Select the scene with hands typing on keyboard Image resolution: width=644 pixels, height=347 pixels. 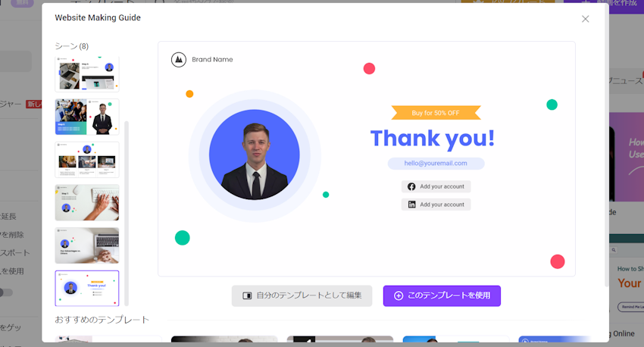87,202
